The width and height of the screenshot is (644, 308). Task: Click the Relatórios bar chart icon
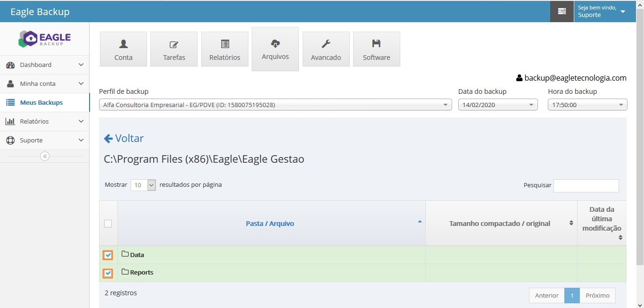point(10,122)
